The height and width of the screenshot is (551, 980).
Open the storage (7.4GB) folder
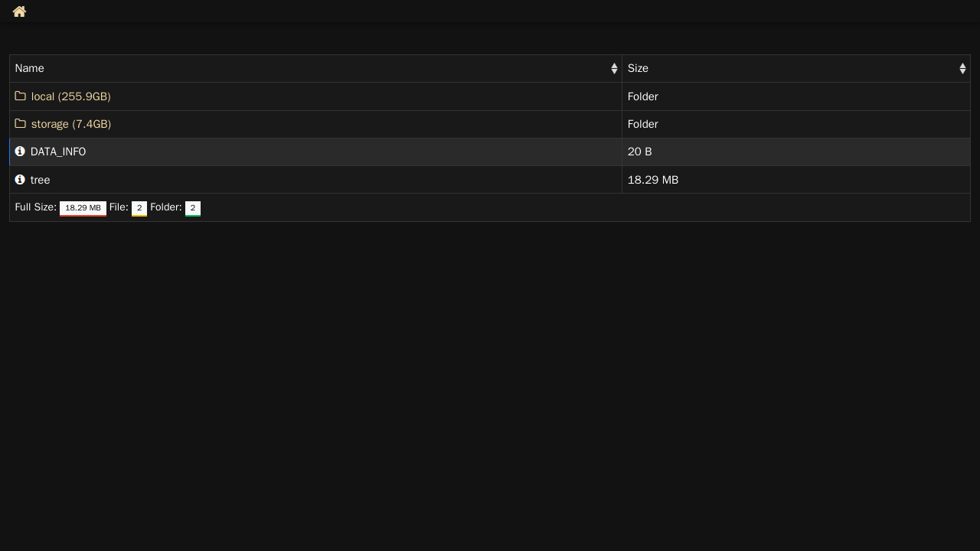point(71,124)
